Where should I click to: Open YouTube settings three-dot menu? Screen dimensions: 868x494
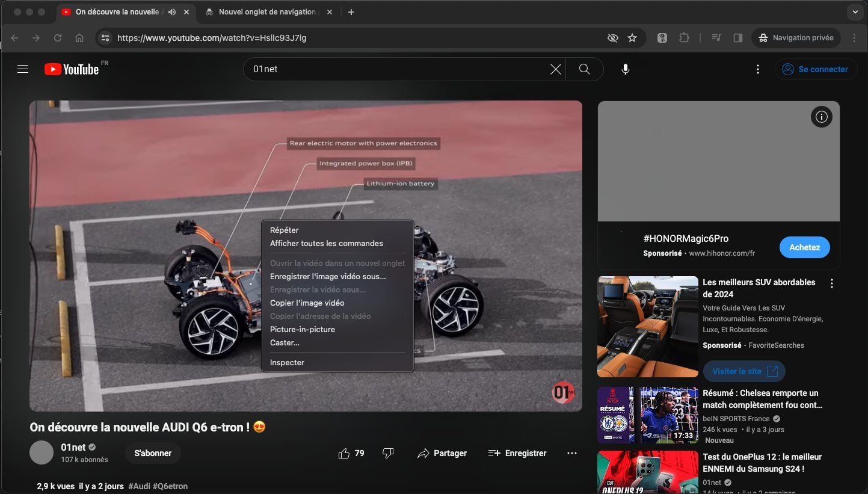758,69
